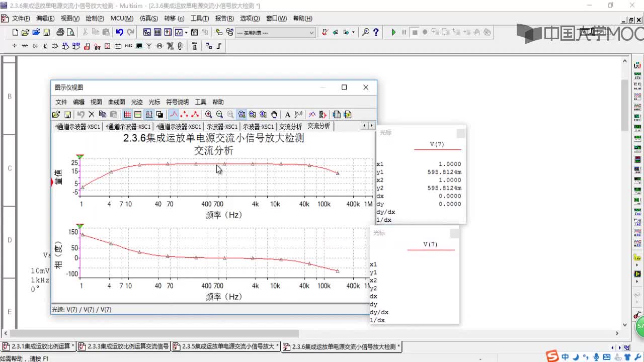Click the Print icon in main toolbar
644x362 pixels.
click(60, 32)
